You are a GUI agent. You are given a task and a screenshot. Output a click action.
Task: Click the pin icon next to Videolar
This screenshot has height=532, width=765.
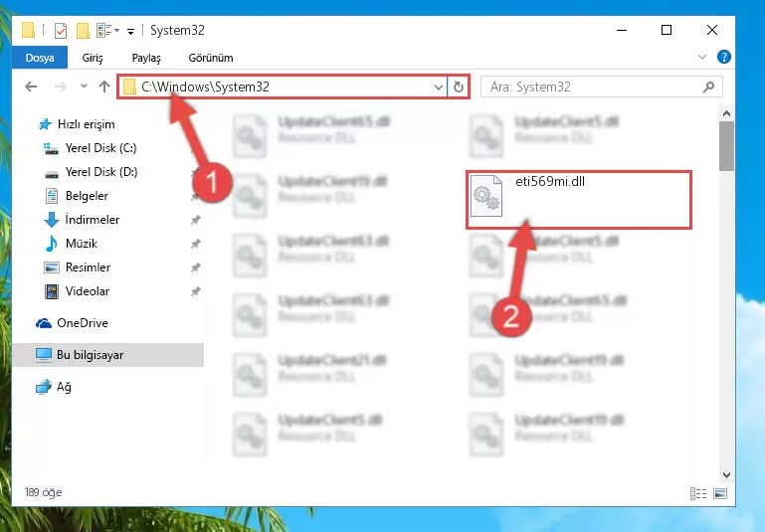[x=195, y=291]
